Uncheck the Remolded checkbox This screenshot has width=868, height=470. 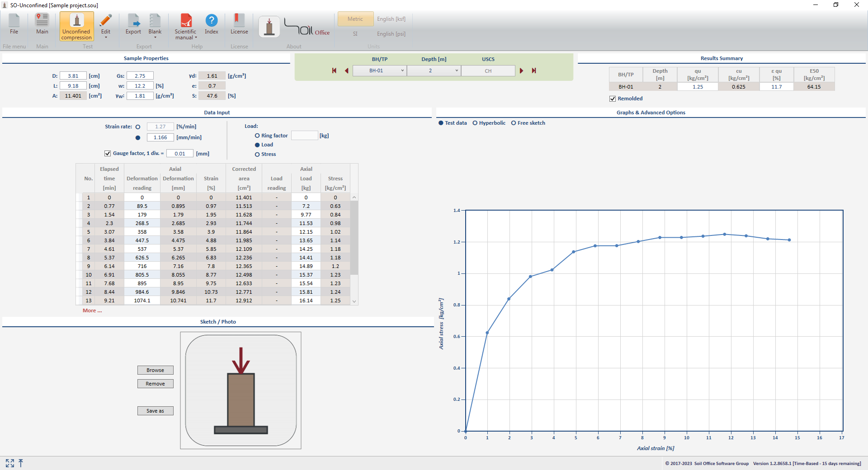pos(613,99)
